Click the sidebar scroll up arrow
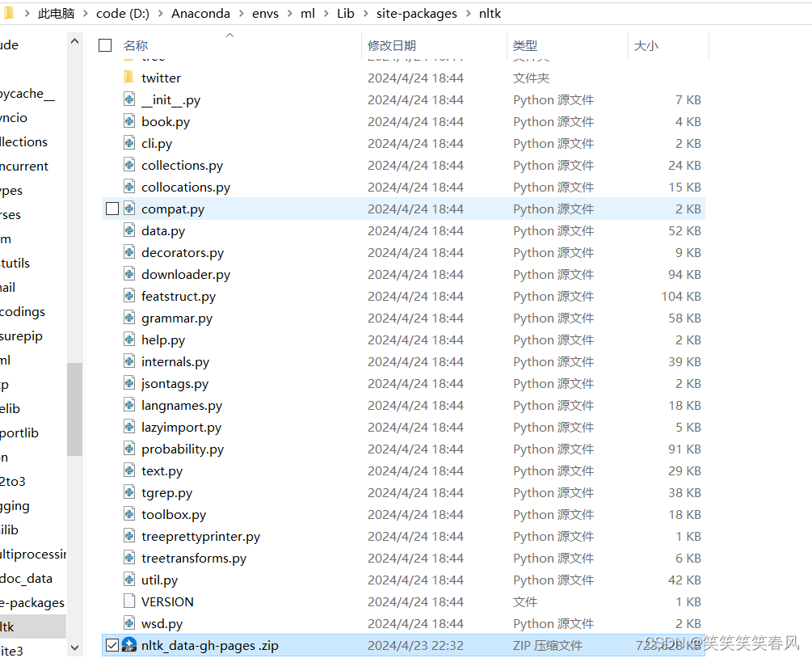The width and height of the screenshot is (812, 658). 74,41
